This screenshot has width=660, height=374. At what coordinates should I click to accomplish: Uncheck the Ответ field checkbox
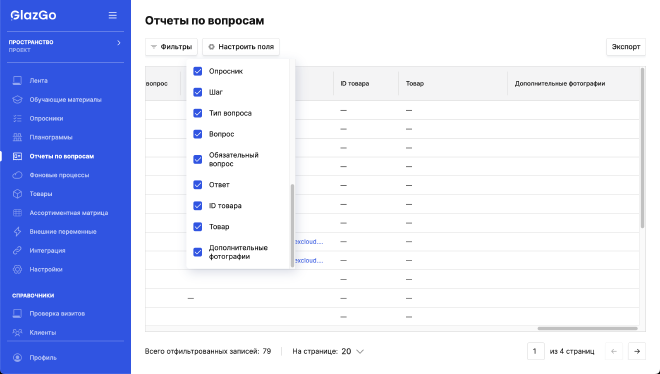tap(197, 185)
